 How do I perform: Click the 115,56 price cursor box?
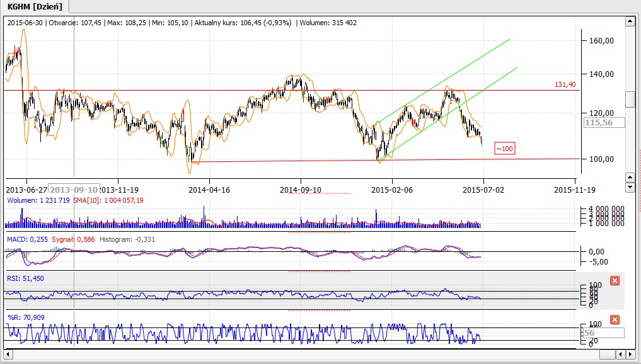pos(604,123)
